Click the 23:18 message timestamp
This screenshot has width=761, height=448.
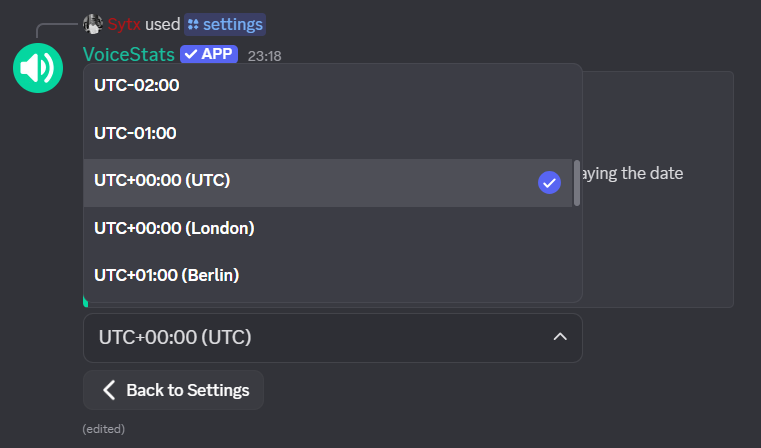264,56
